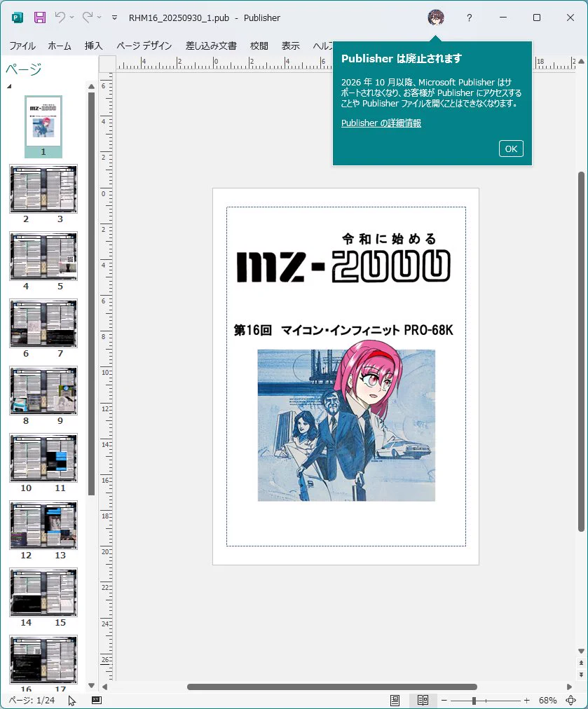Go to next page with double-down arrow
The width and height of the screenshot is (588, 709).
pos(581,674)
